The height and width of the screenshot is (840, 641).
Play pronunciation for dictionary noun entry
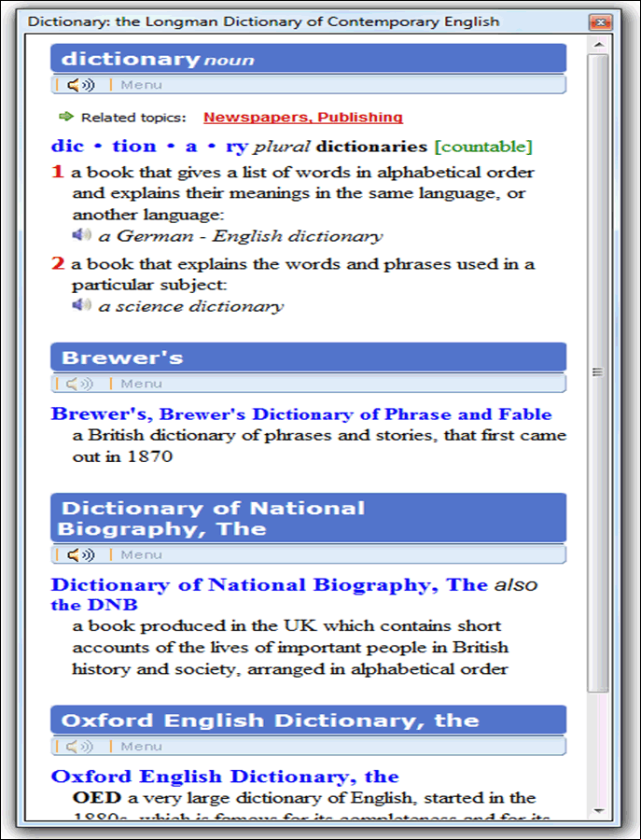[x=80, y=85]
